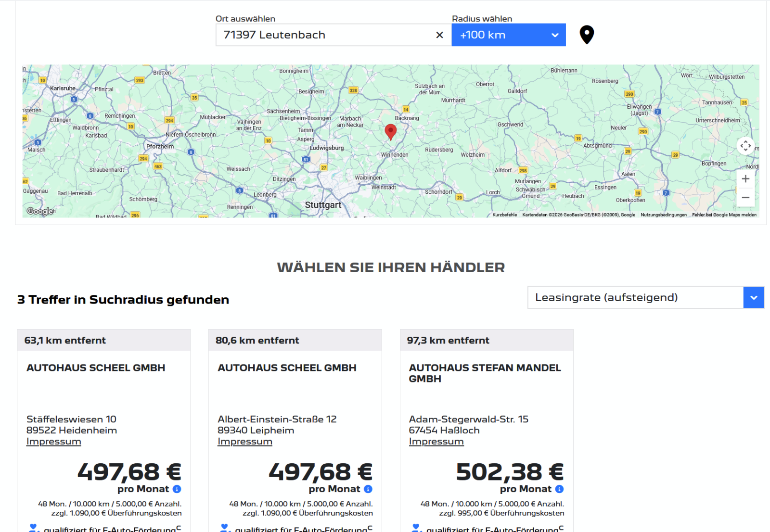Click the 3 Treffer in Suchradius gefunden heading
The height and width of the screenshot is (532, 770).
click(123, 300)
